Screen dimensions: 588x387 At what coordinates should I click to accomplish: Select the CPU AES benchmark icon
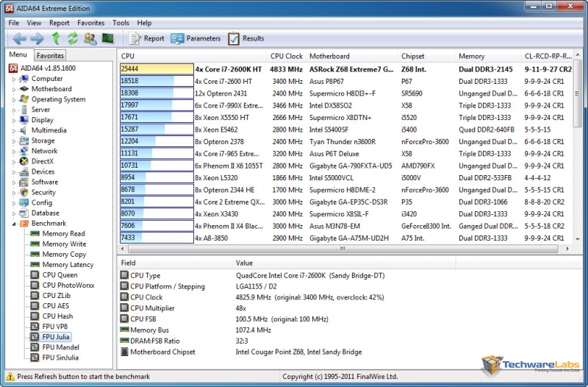pyautogui.click(x=35, y=306)
